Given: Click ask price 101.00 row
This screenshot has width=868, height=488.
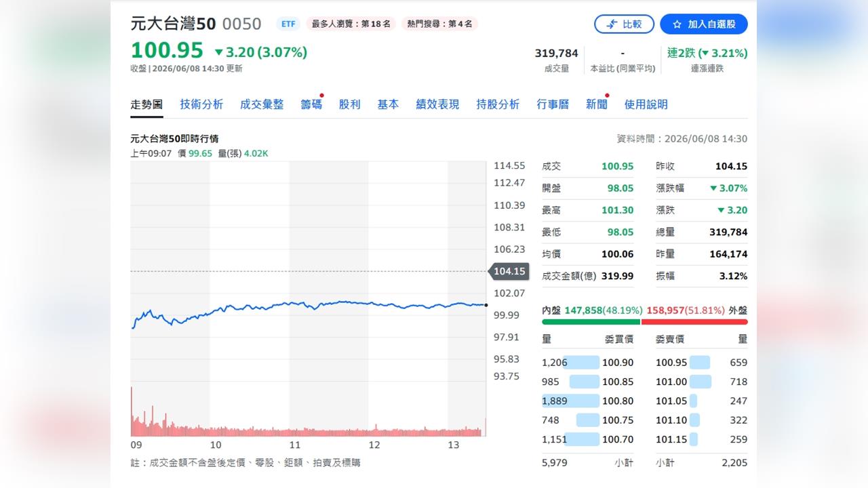Looking at the screenshot, I should pos(702,382).
